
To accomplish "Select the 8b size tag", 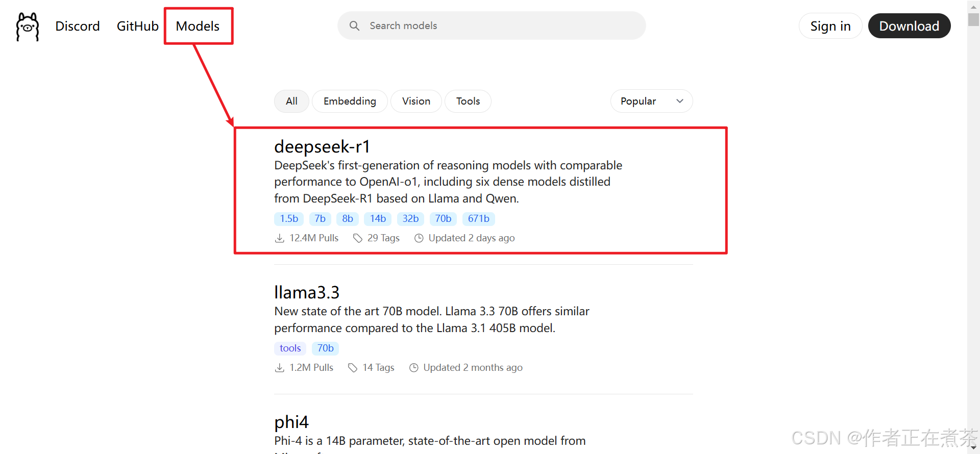I will tap(348, 219).
